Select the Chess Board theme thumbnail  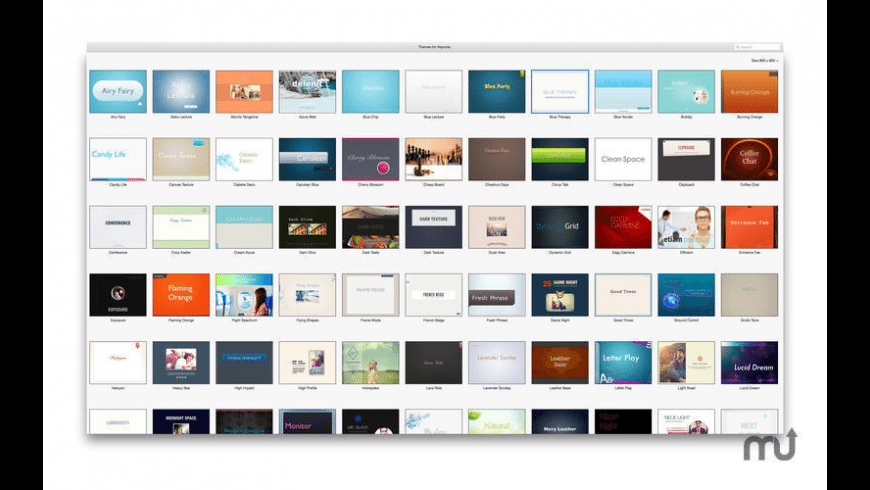click(433, 159)
